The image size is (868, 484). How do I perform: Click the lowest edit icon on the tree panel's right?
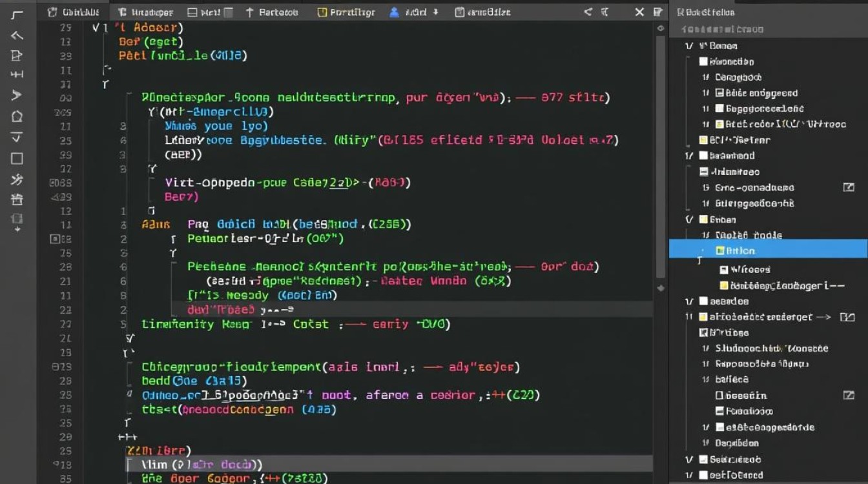click(849, 395)
